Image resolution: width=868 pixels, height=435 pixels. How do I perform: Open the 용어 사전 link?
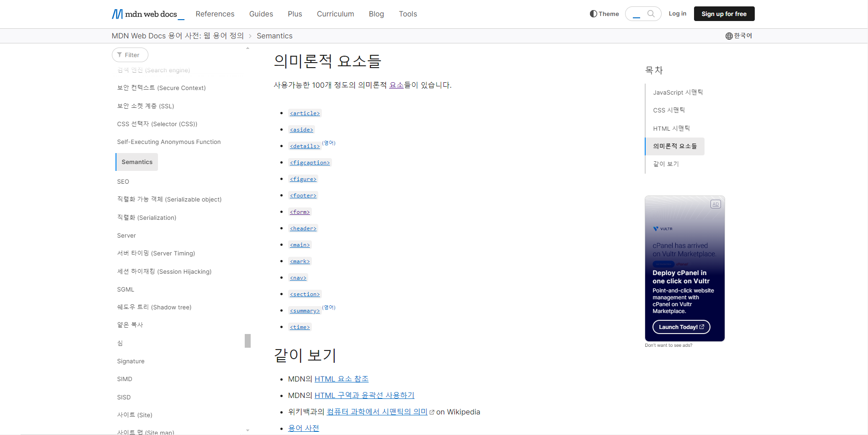(x=304, y=428)
